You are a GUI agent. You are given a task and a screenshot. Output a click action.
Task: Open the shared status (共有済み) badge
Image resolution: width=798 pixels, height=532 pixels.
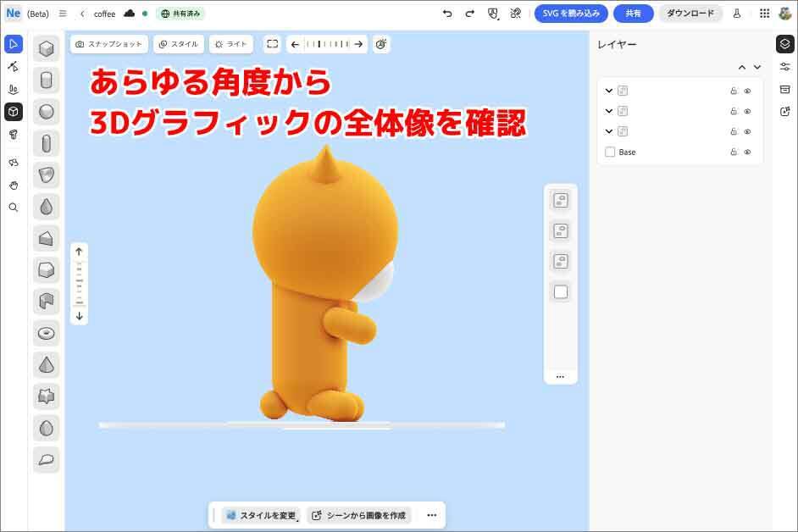coord(180,14)
